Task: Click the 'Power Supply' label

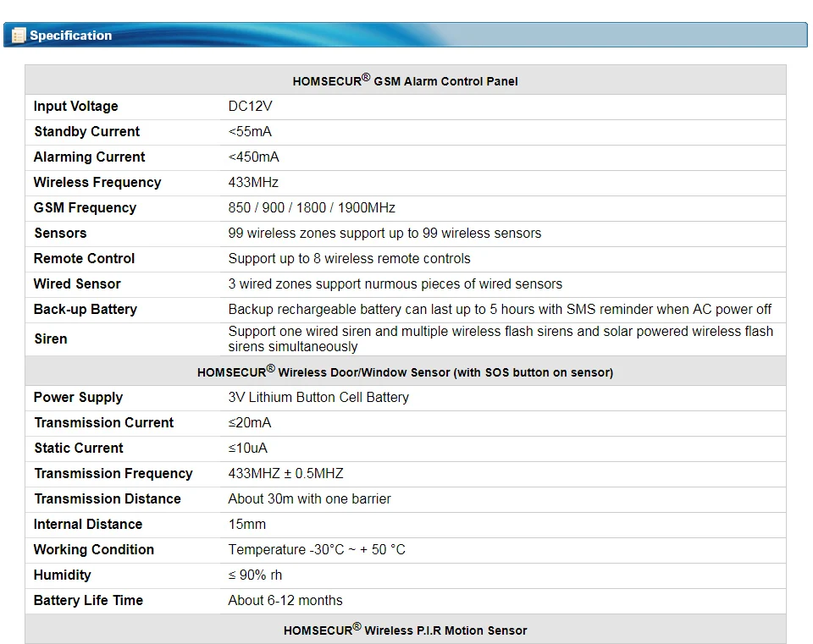Action: coord(78,398)
